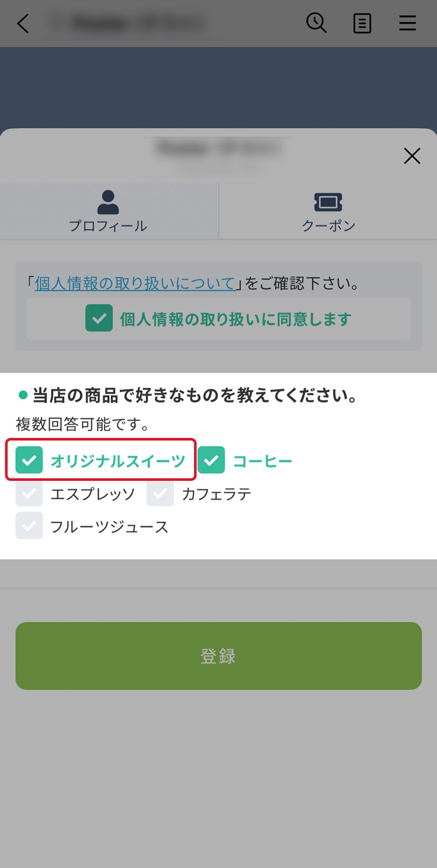The width and height of the screenshot is (437, 868).
Task: Open the 個人情報の取り扱いについて link
Action: coord(135,284)
